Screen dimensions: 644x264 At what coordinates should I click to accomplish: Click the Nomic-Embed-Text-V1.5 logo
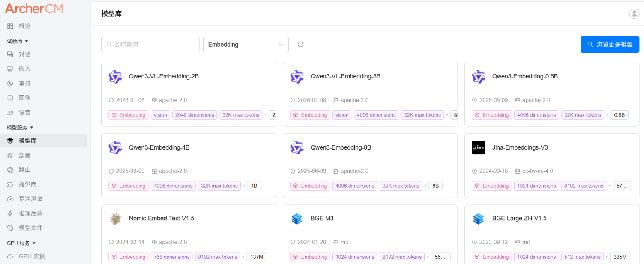(115, 219)
